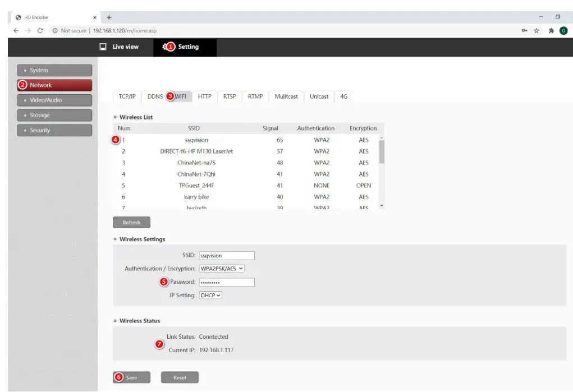
Task: Click the SSID input field
Action: [227, 256]
